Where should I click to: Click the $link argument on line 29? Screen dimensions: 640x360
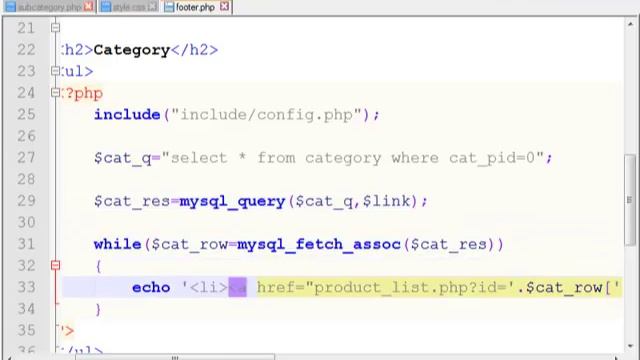click(x=387, y=201)
